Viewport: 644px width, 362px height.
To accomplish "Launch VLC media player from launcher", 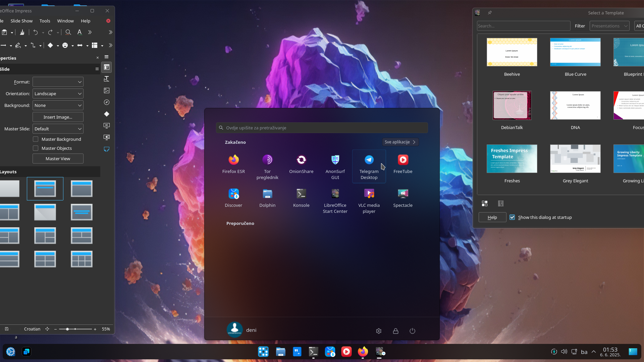I will [369, 201].
